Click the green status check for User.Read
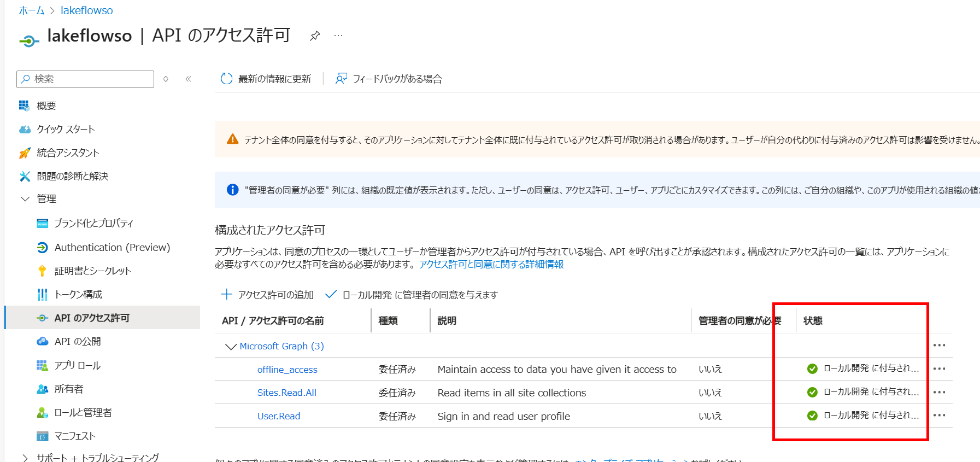Screen dimensions: 980x462 tap(812, 416)
